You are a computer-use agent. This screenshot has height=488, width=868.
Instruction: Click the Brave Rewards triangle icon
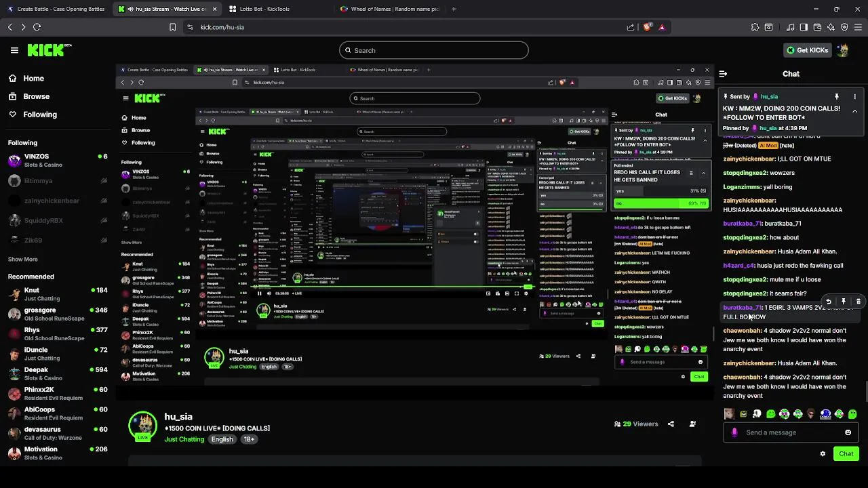[662, 27]
